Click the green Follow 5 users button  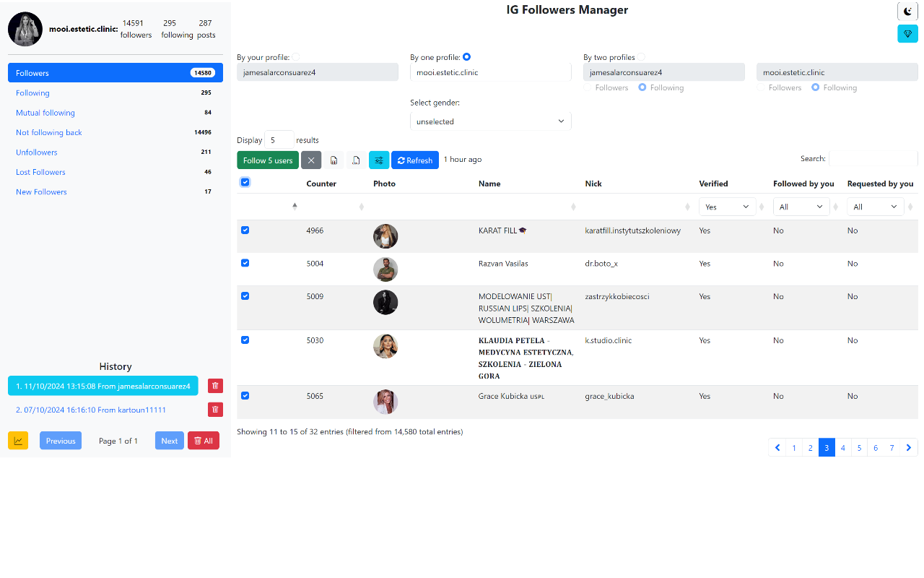(268, 160)
